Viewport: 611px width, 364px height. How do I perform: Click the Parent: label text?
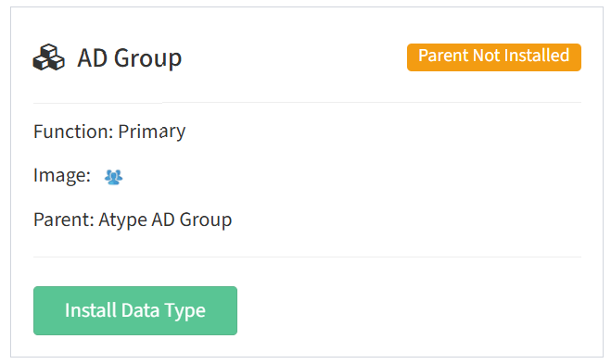click(64, 220)
